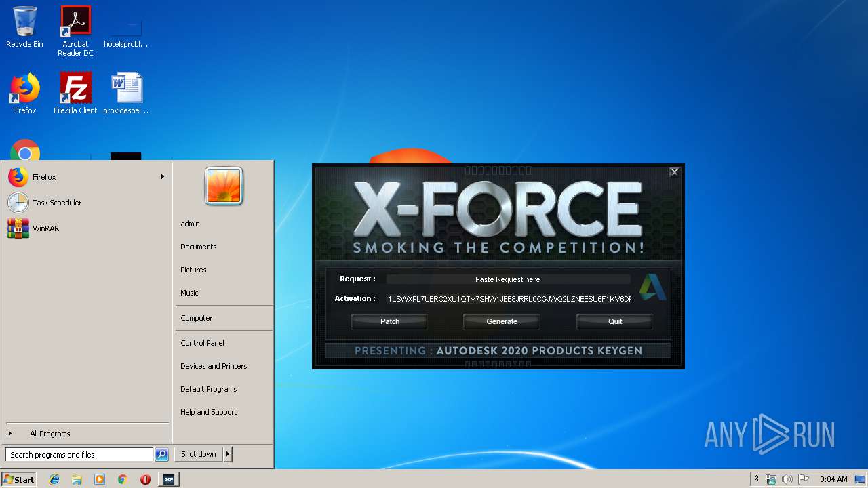Select the X-Force taskbar item
The width and height of the screenshot is (868, 488).
pyautogui.click(x=168, y=479)
